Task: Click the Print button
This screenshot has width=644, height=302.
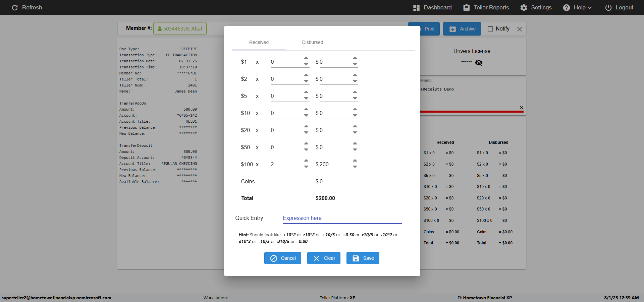Action: (429, 29)
